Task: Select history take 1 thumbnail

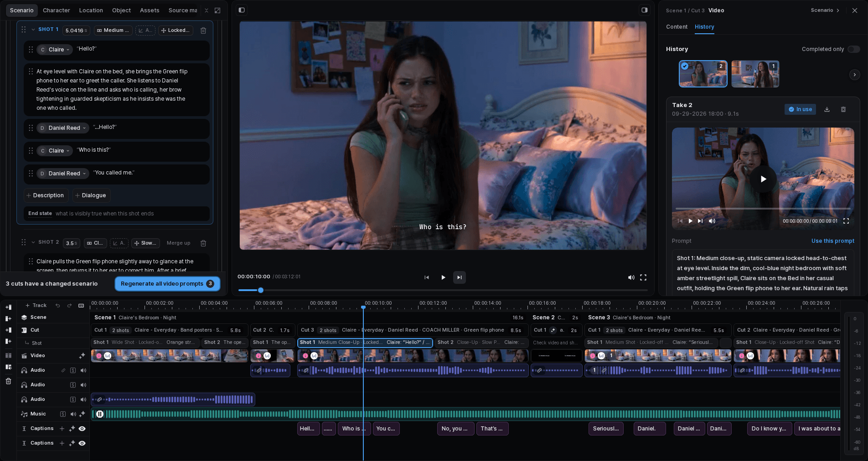Action: 755,74
